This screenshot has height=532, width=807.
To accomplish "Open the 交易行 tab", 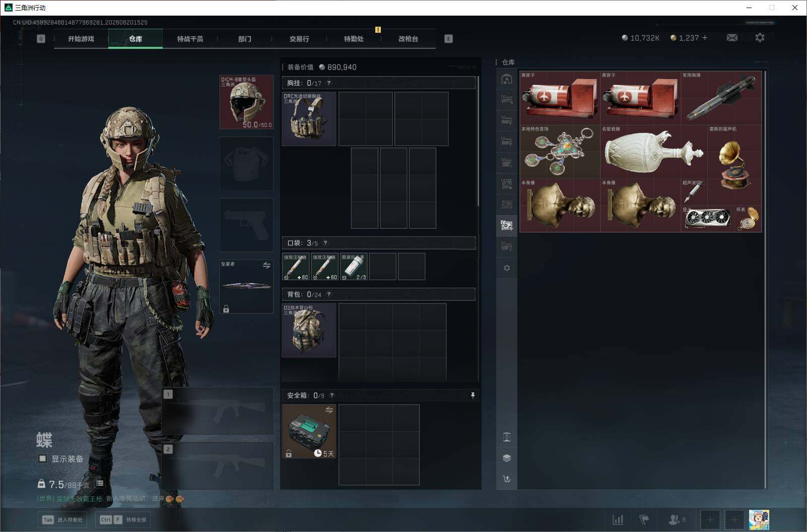I will click(x=299, y=39).
